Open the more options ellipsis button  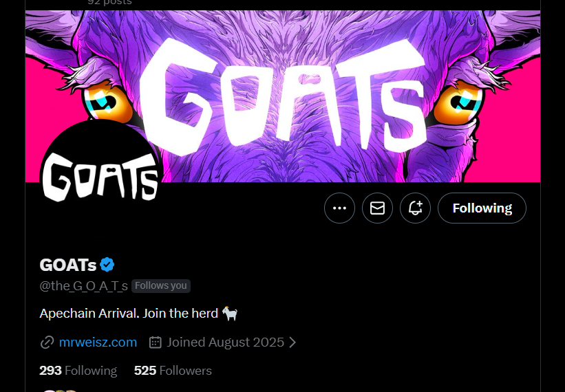click(339, 208)
